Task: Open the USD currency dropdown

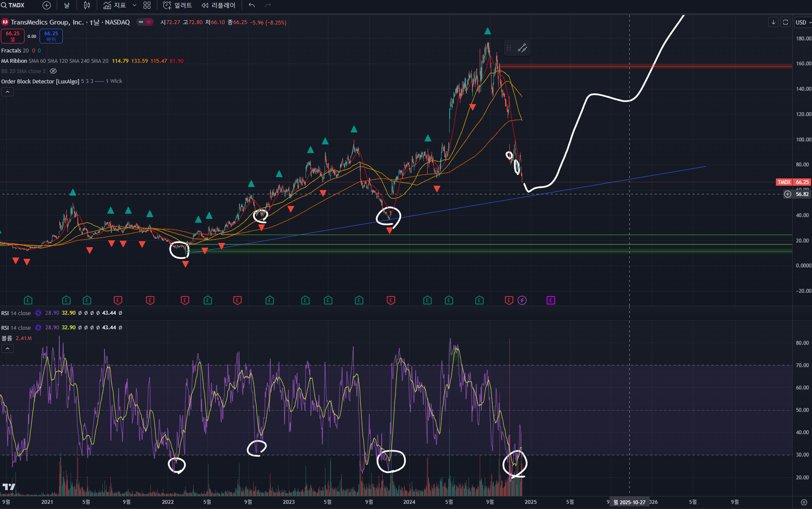Action: (x=803, y=22)
